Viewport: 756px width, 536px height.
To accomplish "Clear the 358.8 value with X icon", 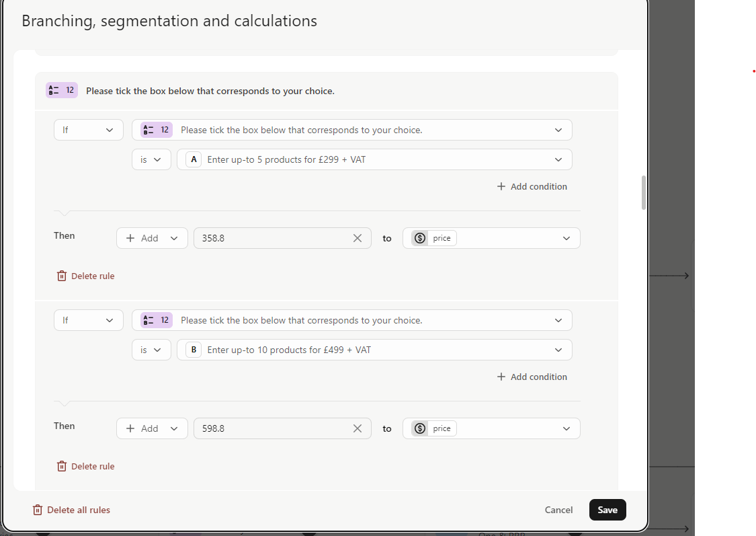I will 358,238.
